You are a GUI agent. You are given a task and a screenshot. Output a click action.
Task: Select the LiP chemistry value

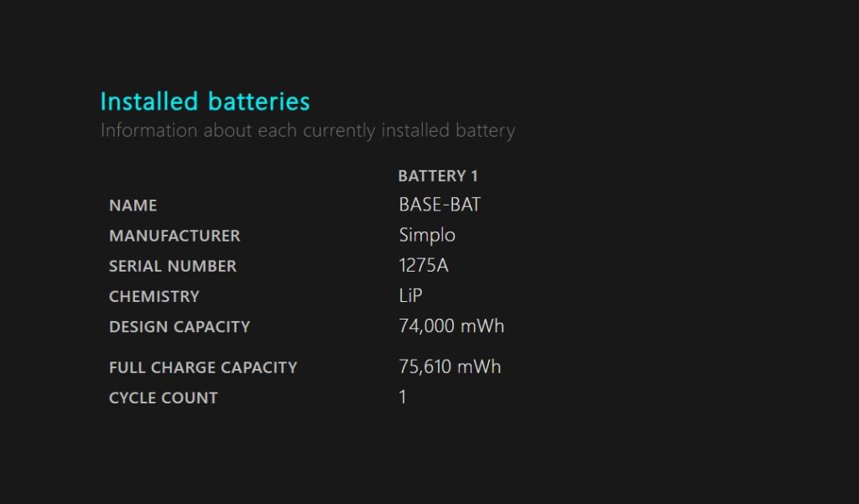[410, 296]
